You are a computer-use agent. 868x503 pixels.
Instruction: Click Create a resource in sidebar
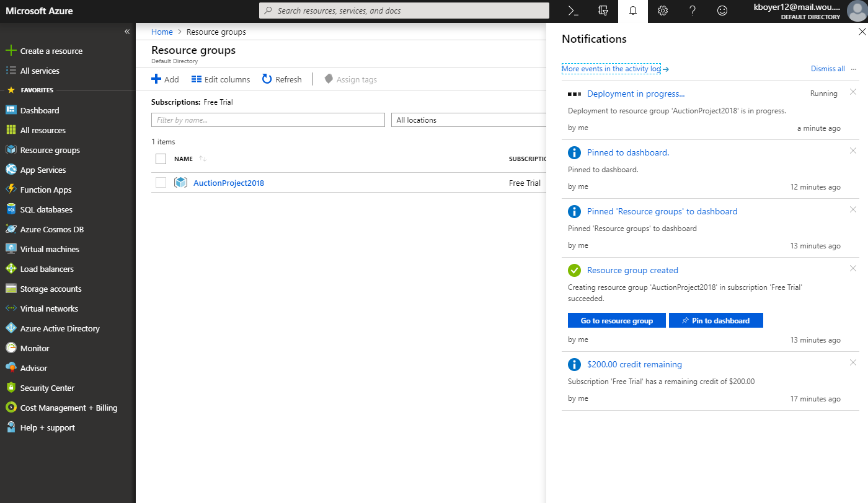pos(51,51)
